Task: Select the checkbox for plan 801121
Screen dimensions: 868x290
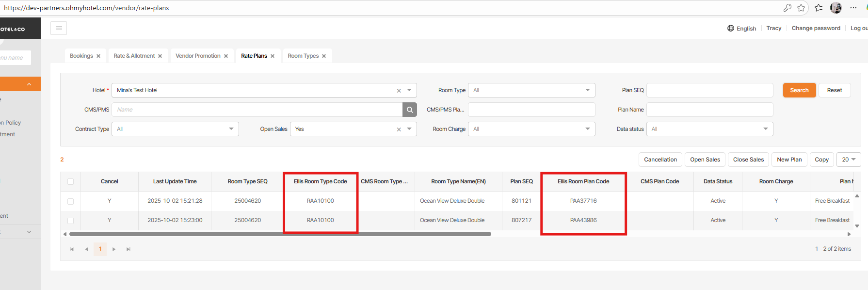Action: click(71, 201)
